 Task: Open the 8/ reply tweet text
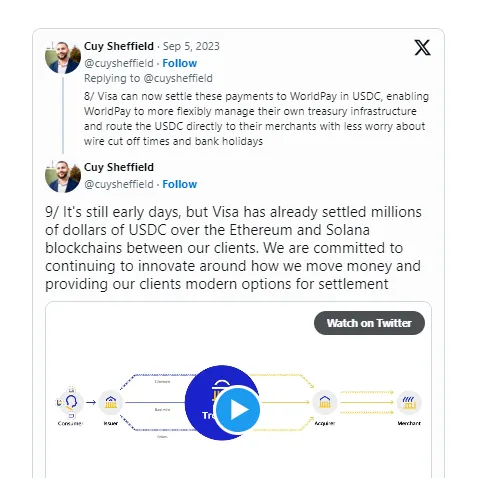(x=256, y=119)
